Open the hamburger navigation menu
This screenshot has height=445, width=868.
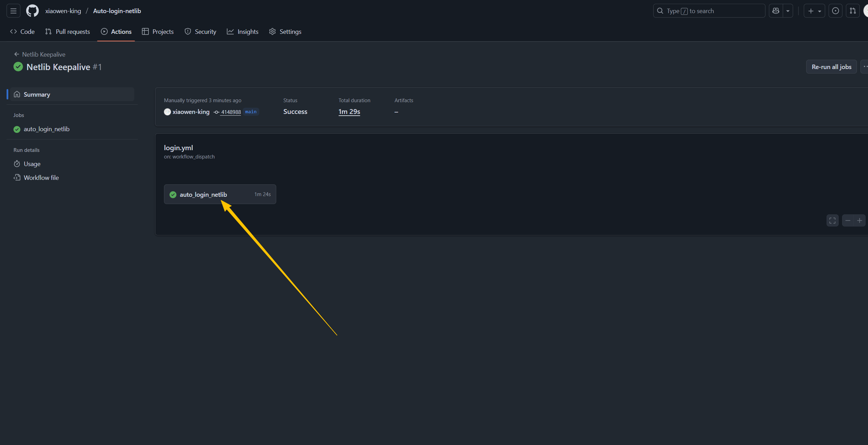point(13,11)
